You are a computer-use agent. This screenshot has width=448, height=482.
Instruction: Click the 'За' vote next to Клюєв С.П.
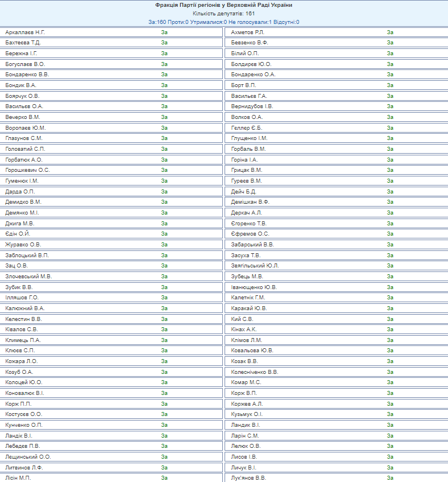point(164,351)
